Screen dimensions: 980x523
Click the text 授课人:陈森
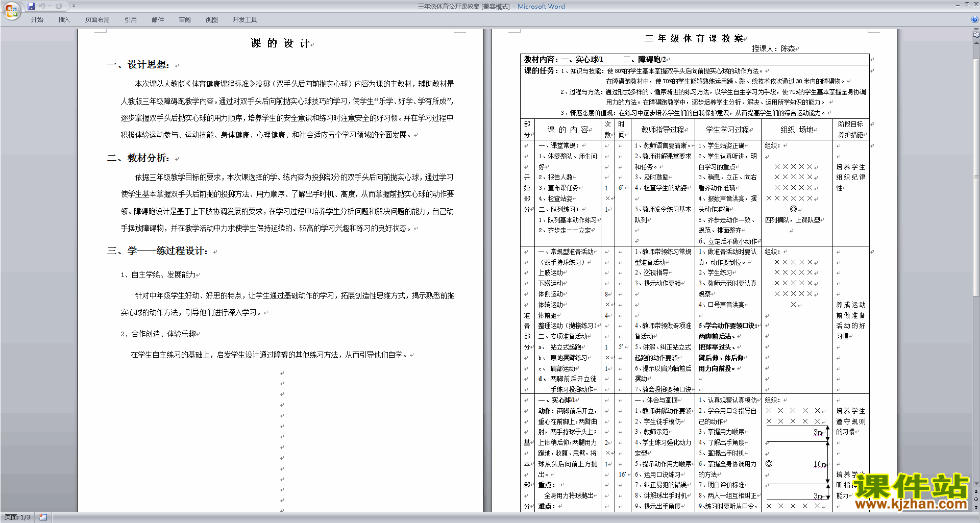point(773,48)
